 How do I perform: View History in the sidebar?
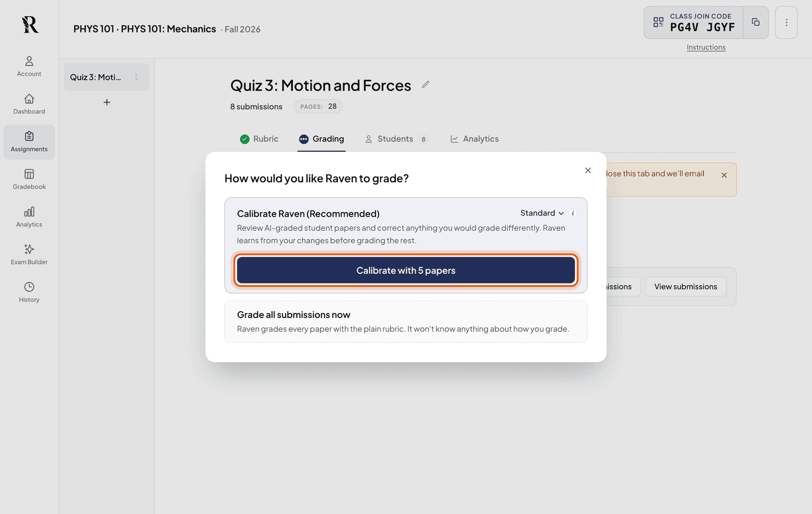tap(29, 292)
